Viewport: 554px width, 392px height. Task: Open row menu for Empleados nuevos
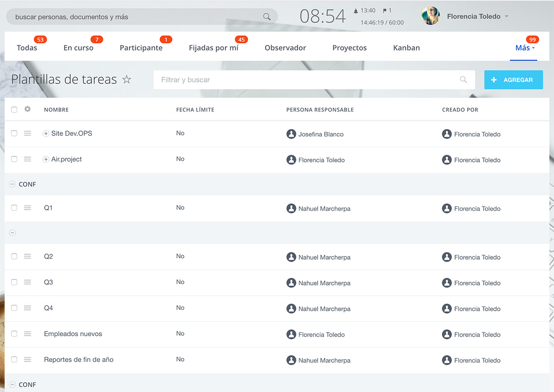tap(27, 334)
